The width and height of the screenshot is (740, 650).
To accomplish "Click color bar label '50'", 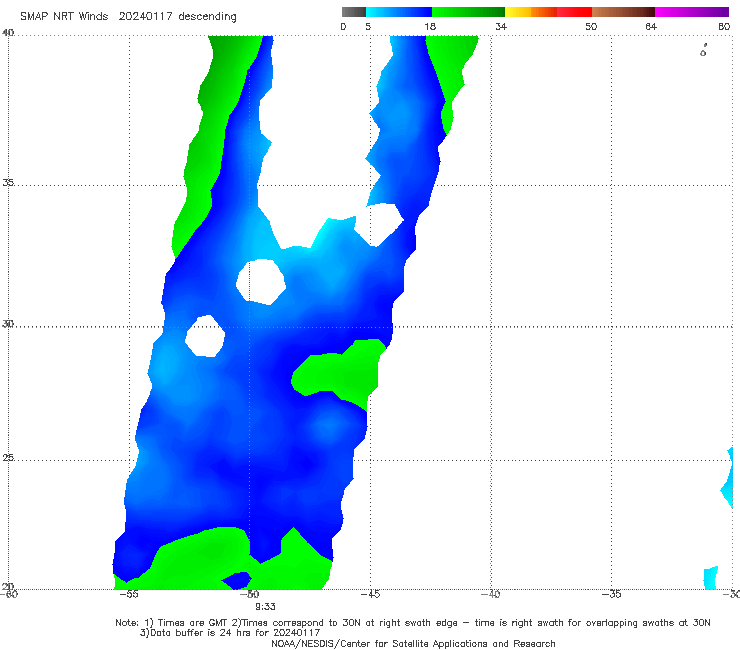I will click(x=591, y=26).
